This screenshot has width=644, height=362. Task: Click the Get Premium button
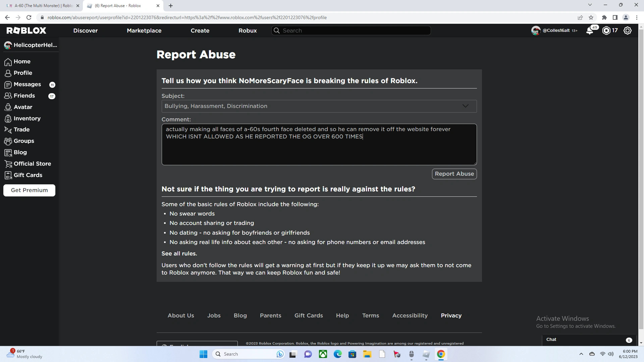point(29,190)
